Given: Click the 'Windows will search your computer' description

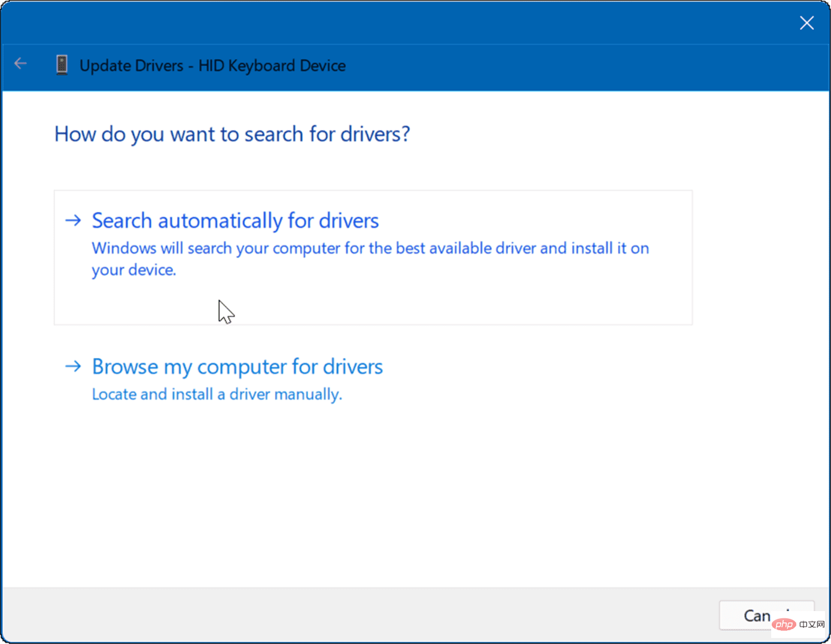Looking at the screenshot, I should tap(370, 259).
